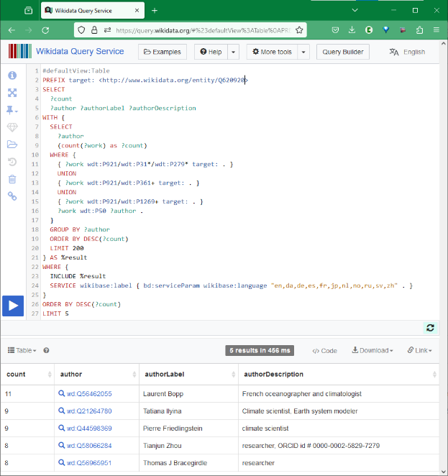Click the refresh results icon
448x476 pixels.
point(430,328)
